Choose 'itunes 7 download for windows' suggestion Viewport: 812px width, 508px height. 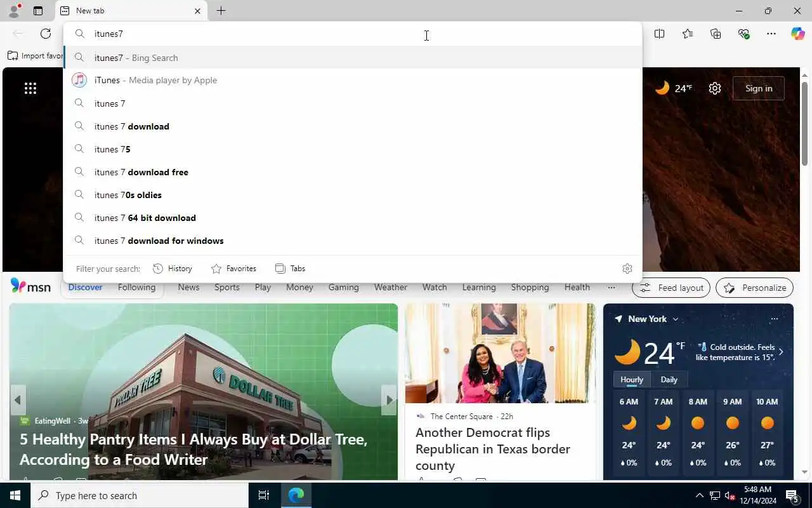pos(353,241)
